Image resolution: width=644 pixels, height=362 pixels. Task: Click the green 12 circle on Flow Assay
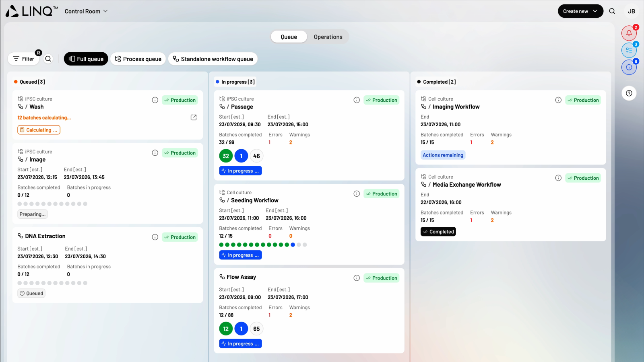[x=226, y=329]
